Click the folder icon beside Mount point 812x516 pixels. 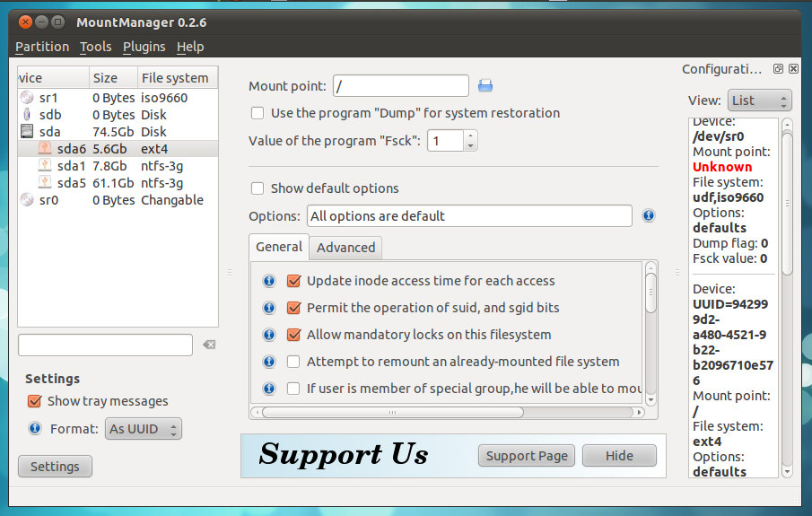(x=485, y=85)
